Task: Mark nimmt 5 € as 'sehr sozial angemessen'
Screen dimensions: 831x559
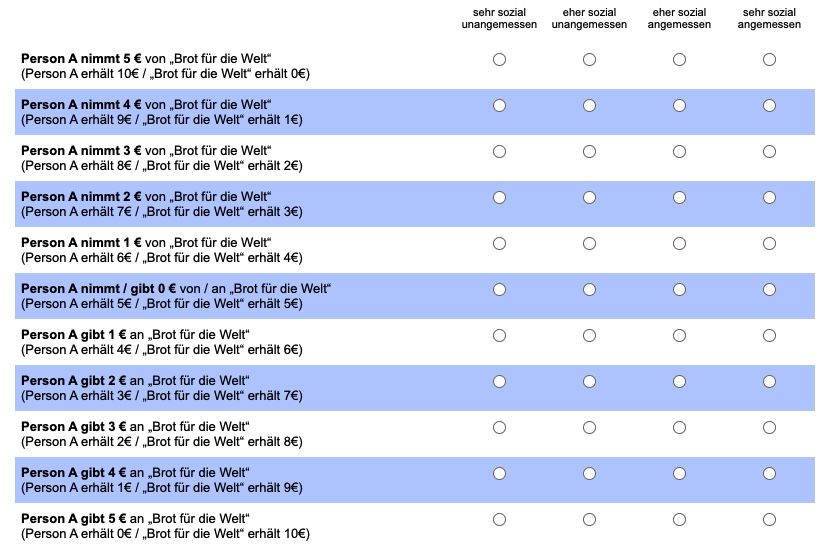Action: [x=770, y=59]
